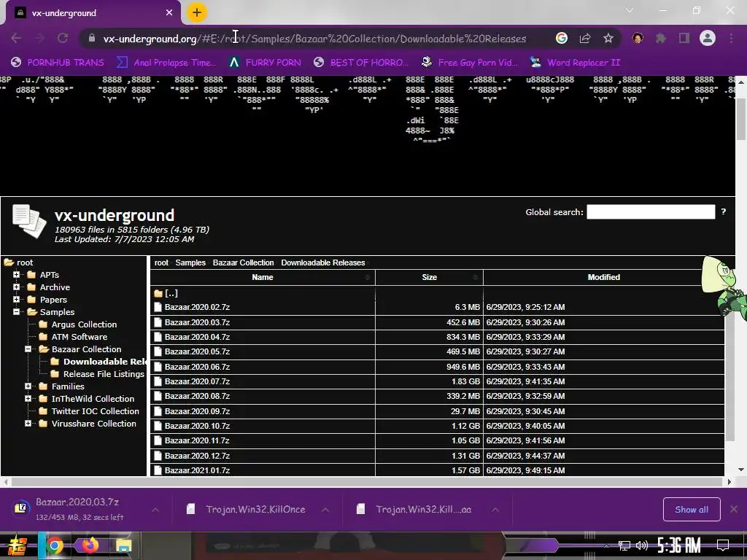Reload the vx-underground page
Screen dimensions: 747x560
click(63, 38)
